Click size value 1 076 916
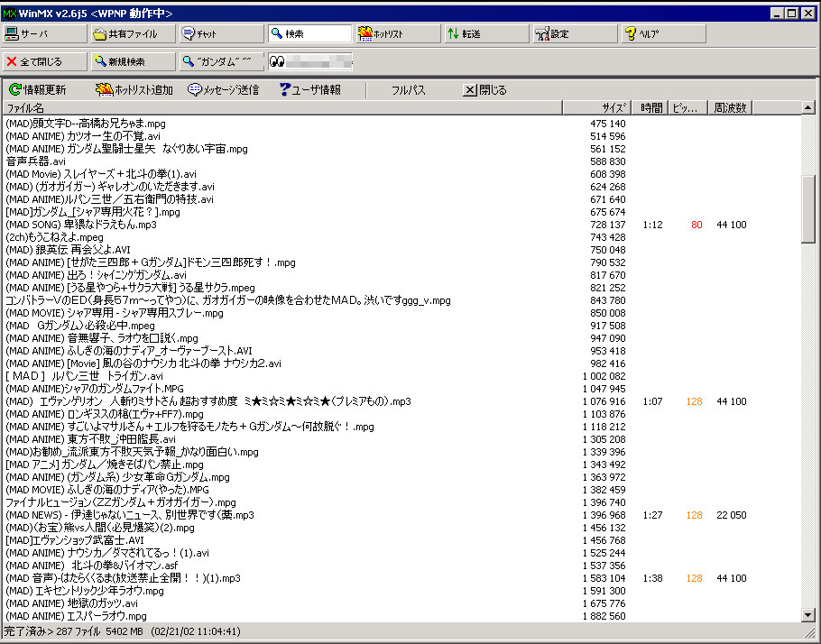Screen dimensions: 821x644 604,401
